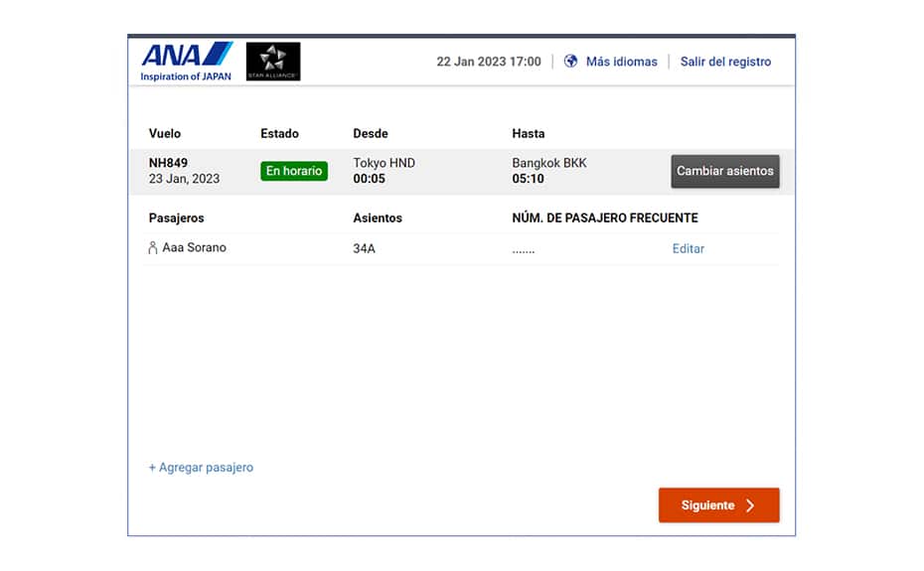Continue with the Siguiente button
This screenshot has width=924, height=571.
(x=719, y=505)
